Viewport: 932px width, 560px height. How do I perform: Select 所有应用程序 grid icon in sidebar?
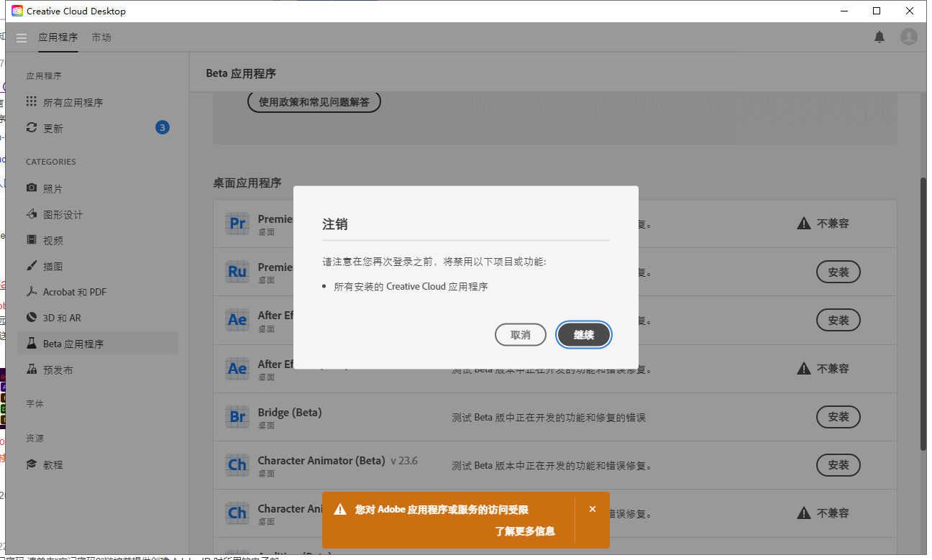(x=32, y=102)
